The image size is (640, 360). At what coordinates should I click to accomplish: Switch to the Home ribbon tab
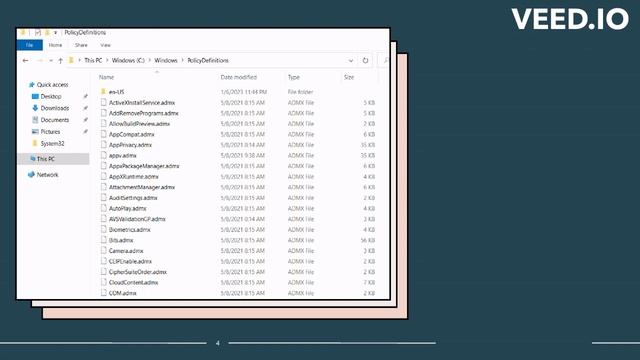(55, 45)
